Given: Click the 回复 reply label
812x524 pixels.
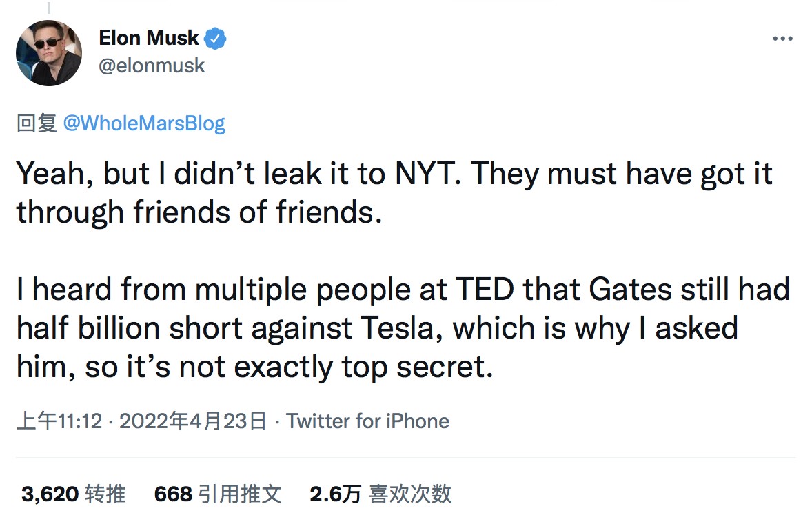Looking at the screenshot, I should click(x=36, y=123).
